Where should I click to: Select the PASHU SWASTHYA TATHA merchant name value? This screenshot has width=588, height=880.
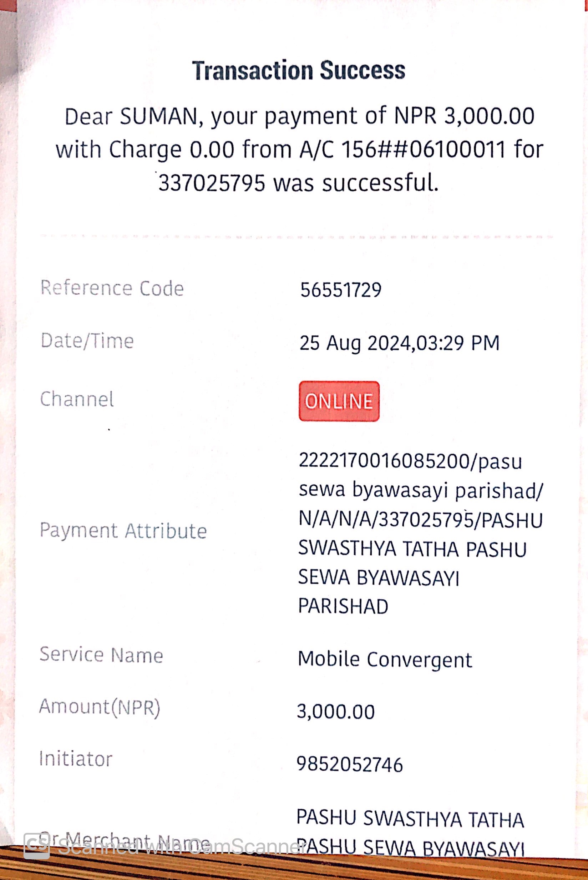coord(410,819)
